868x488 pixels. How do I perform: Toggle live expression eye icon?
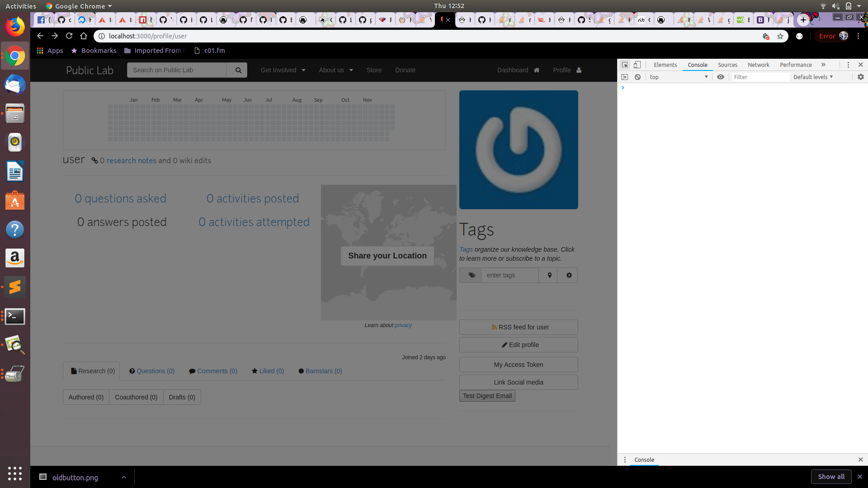click(x=721, y=77)
